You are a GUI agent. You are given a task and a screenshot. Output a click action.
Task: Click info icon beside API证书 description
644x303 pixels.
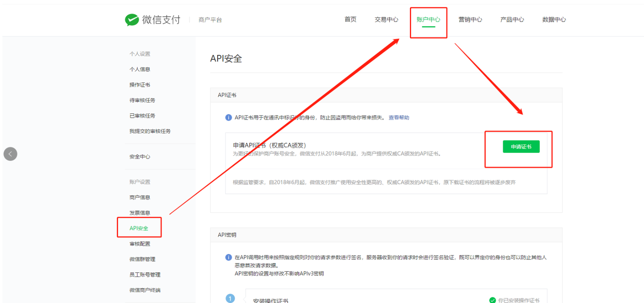(x=229, y=118)
